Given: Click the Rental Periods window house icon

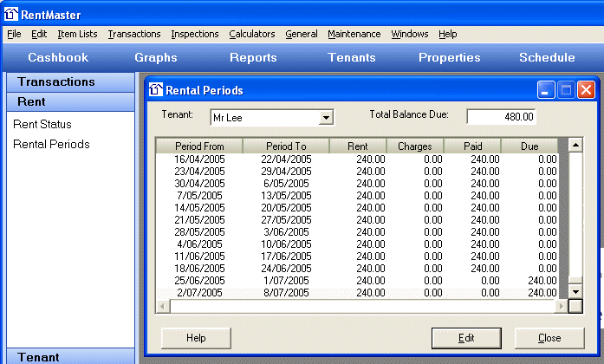Looking at the screenshot, I should (156, 90).
